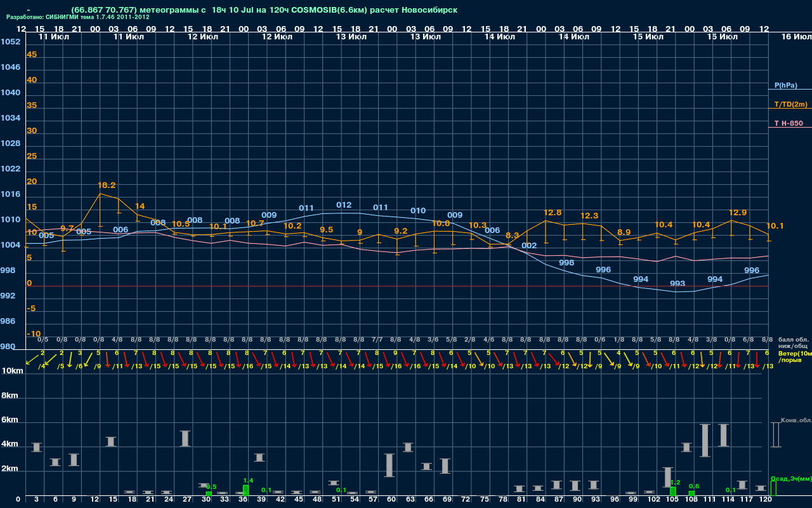Click the 9.7 temperature label

(67, 229)
